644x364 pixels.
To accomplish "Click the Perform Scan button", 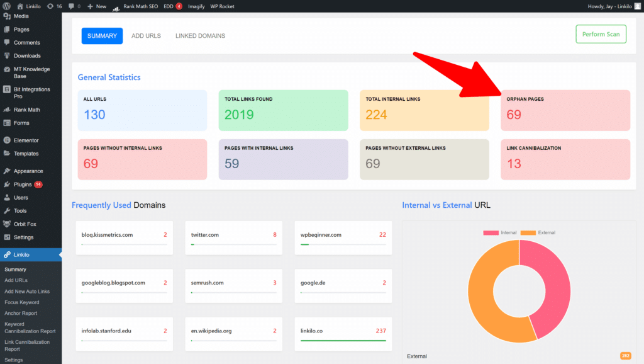I will coord(601,34).
